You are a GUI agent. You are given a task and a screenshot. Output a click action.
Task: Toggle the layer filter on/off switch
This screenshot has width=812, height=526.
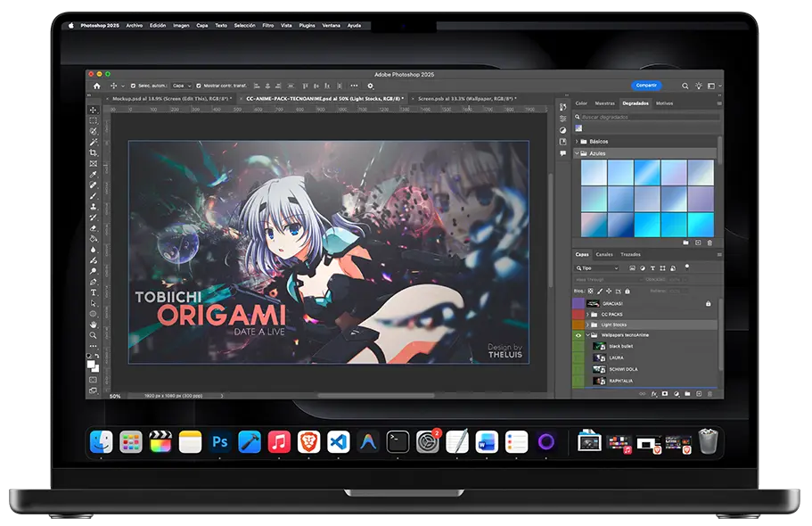[x=687, y=267]
